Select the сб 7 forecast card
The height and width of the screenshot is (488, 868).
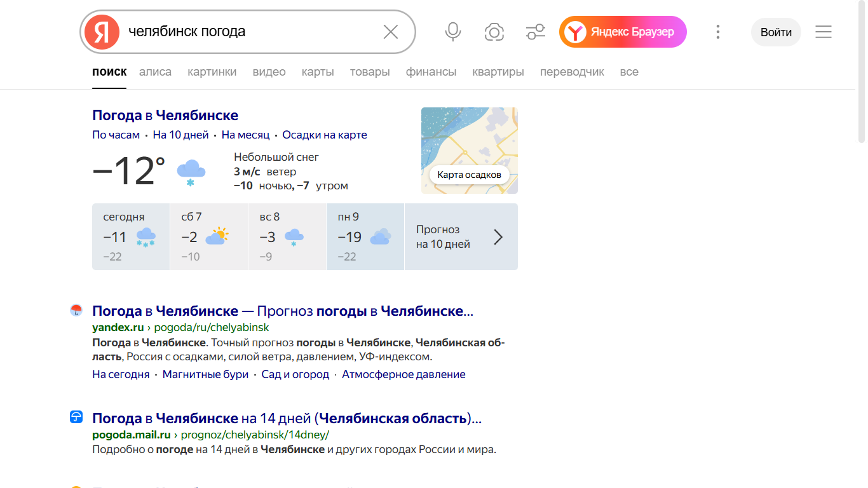point(209,236)
